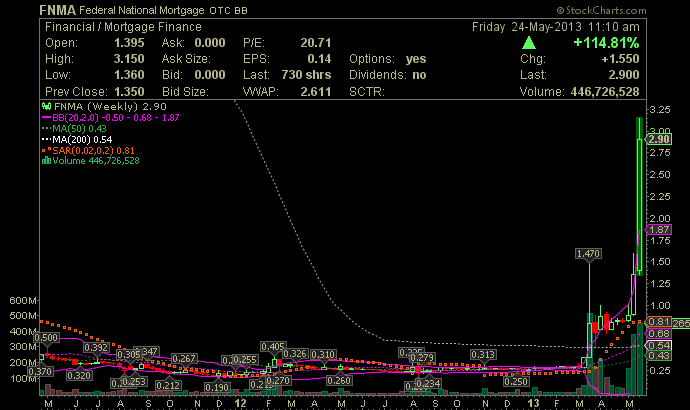Click the 12 year marker on time axis

click(x=240, y=403)
